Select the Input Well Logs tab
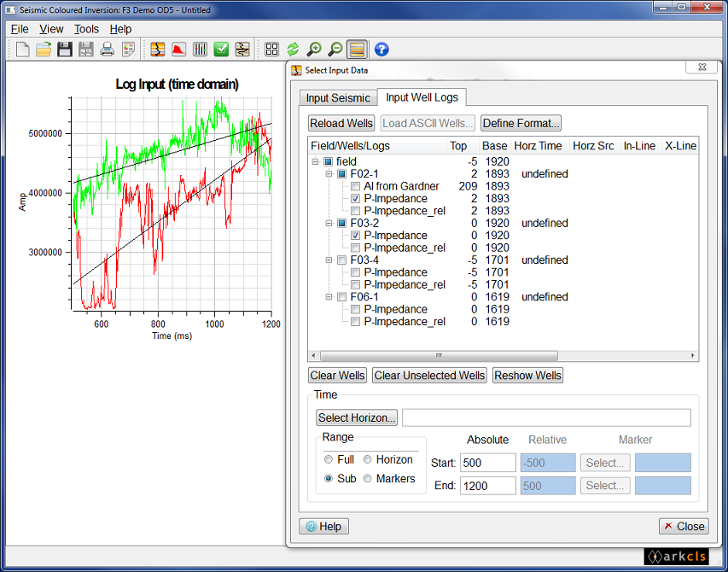728x572 pixels. pos(422,97)
